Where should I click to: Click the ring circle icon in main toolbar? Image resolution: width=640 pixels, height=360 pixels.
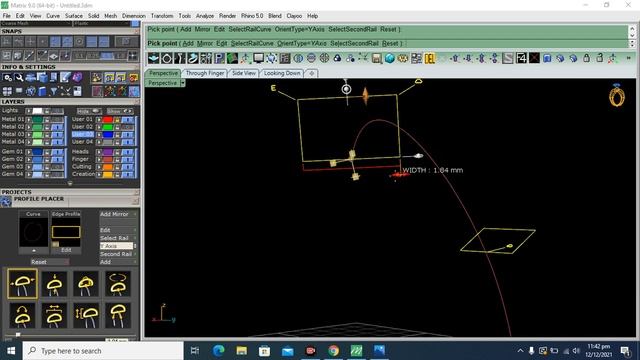[167, 58]
